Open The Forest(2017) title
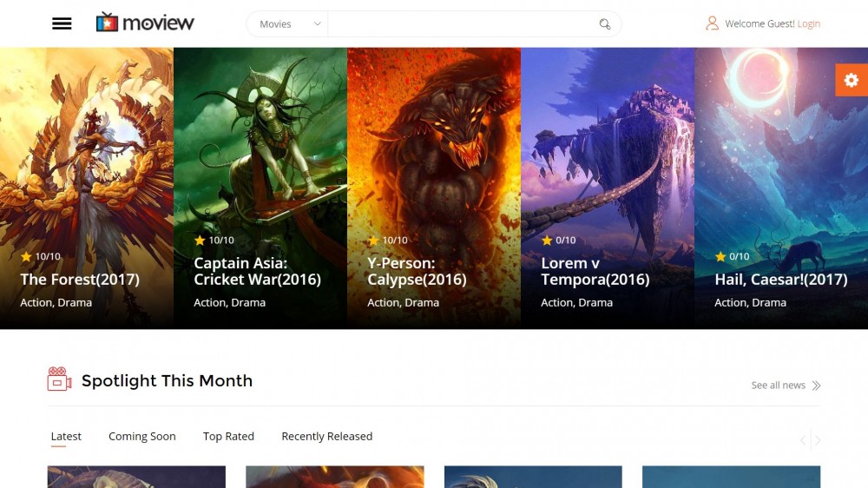 pyautogui.click(x=80, y=280)
